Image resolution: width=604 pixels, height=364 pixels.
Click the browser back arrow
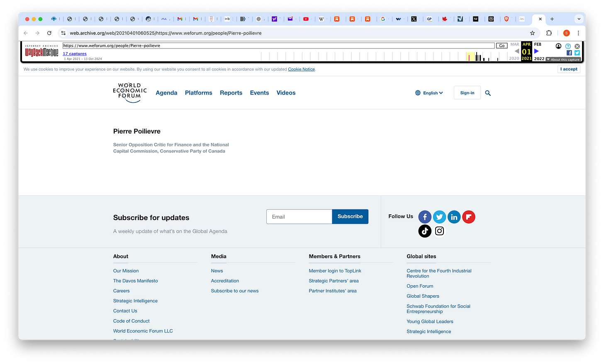tap(26, 33)
